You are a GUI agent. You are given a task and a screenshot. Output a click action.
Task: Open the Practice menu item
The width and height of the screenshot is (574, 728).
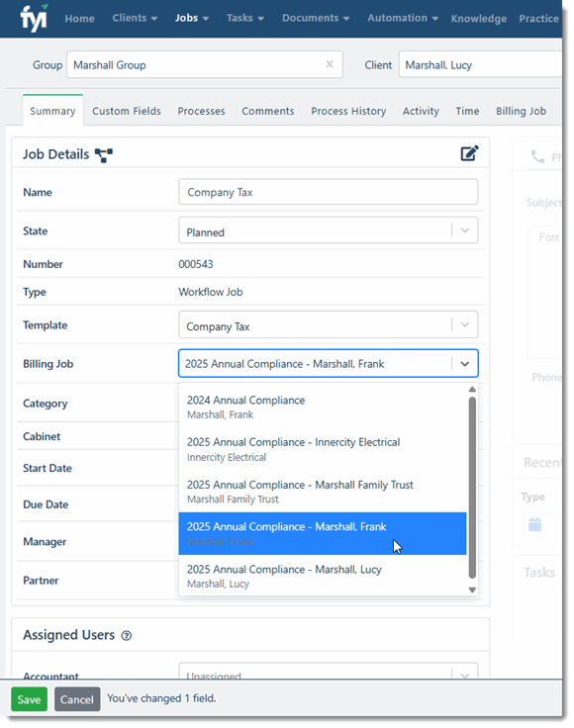(538, 19)
